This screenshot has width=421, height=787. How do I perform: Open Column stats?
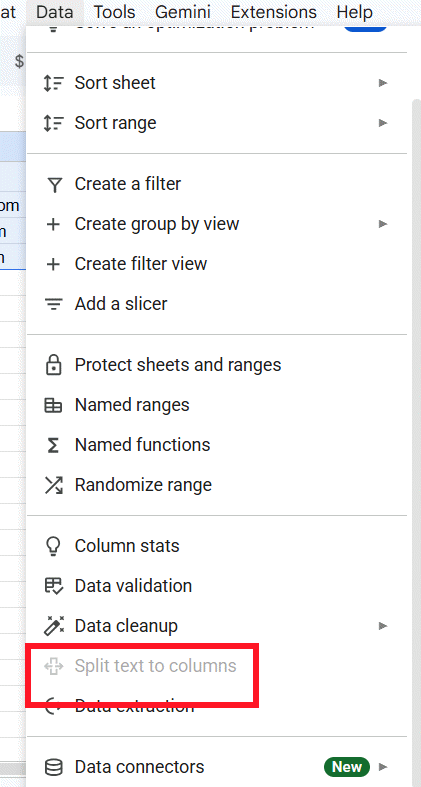coord(219,546)
